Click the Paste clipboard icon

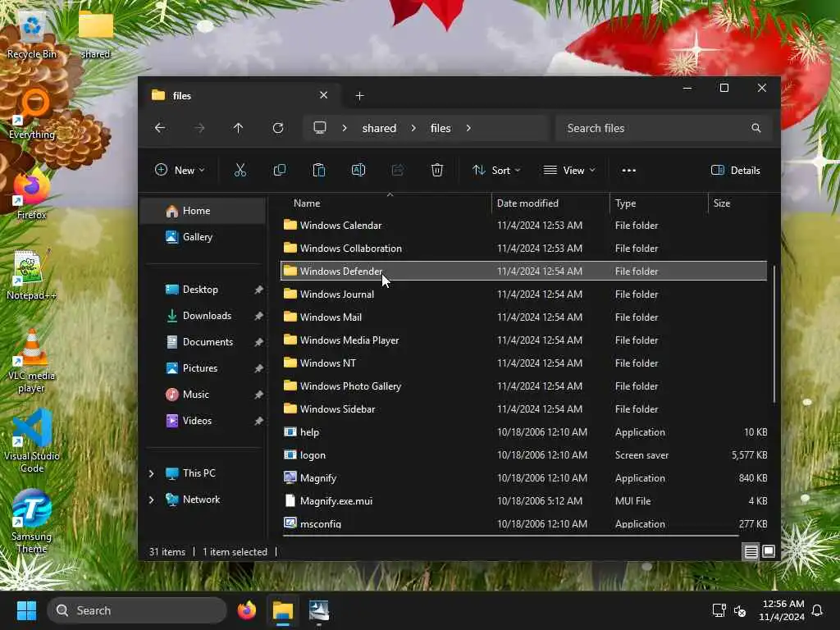tap(319, 171)
